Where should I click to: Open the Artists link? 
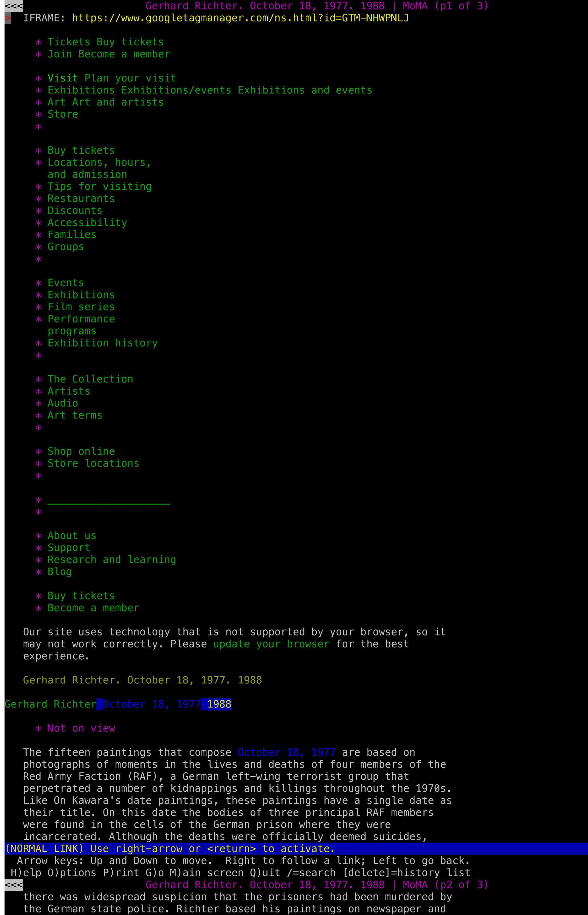coord(69,391)
